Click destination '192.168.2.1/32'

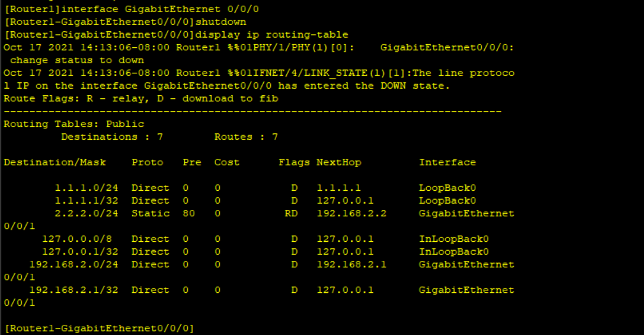73,290
